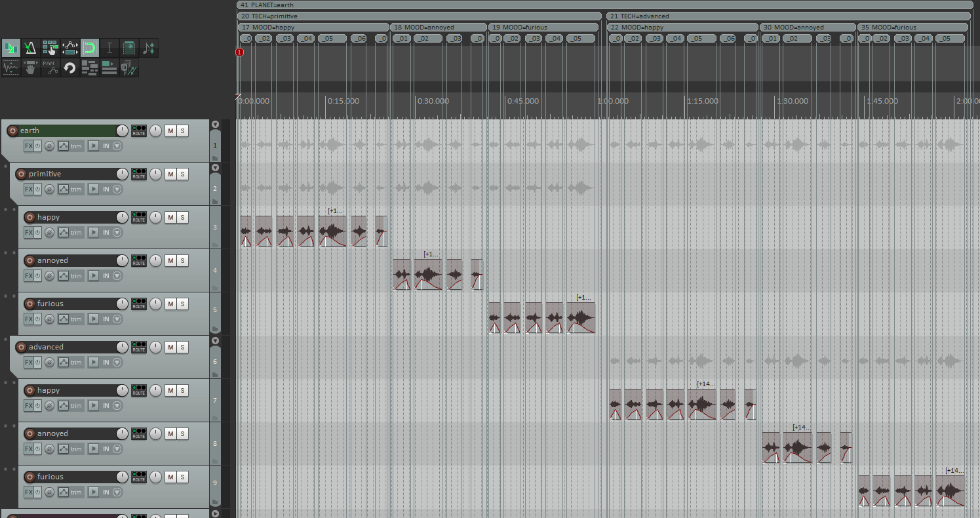Open the input dropdown on track 4 annoyed
980x518 pixels.
click(x=117, y=276)
